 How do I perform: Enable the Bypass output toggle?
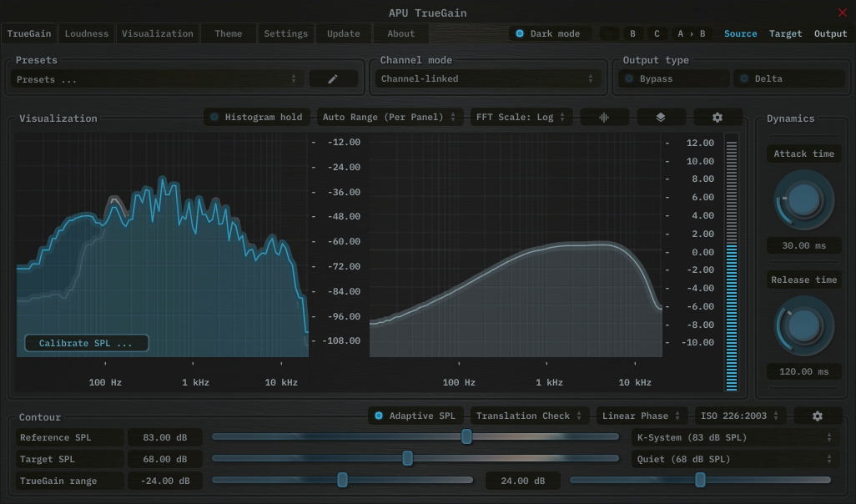click(x=674, y=79)
